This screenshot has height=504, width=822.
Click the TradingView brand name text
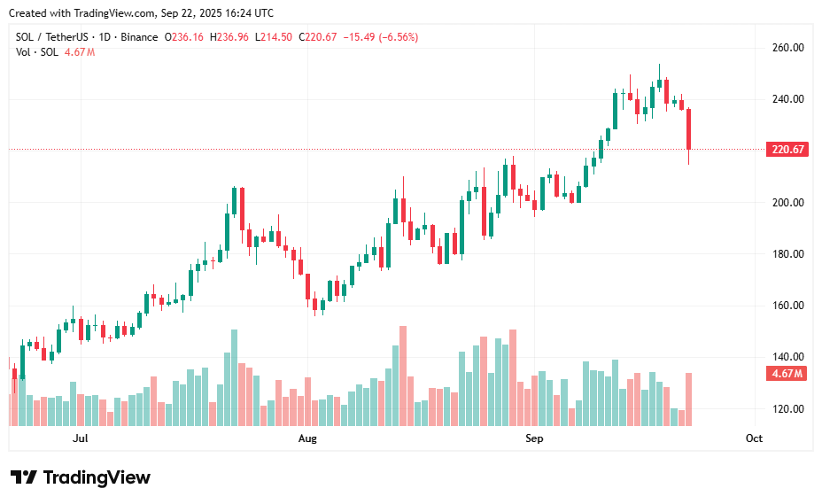[x=97, y=477]
